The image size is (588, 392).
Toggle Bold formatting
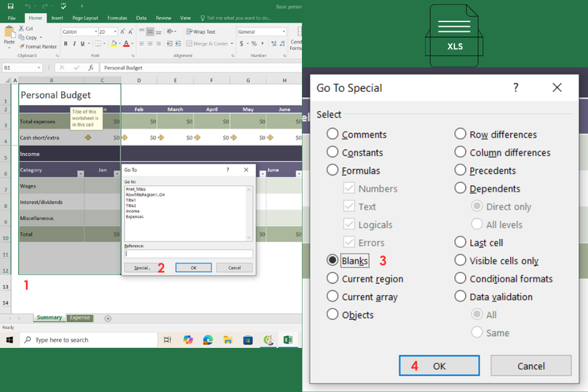pos(65,44)
